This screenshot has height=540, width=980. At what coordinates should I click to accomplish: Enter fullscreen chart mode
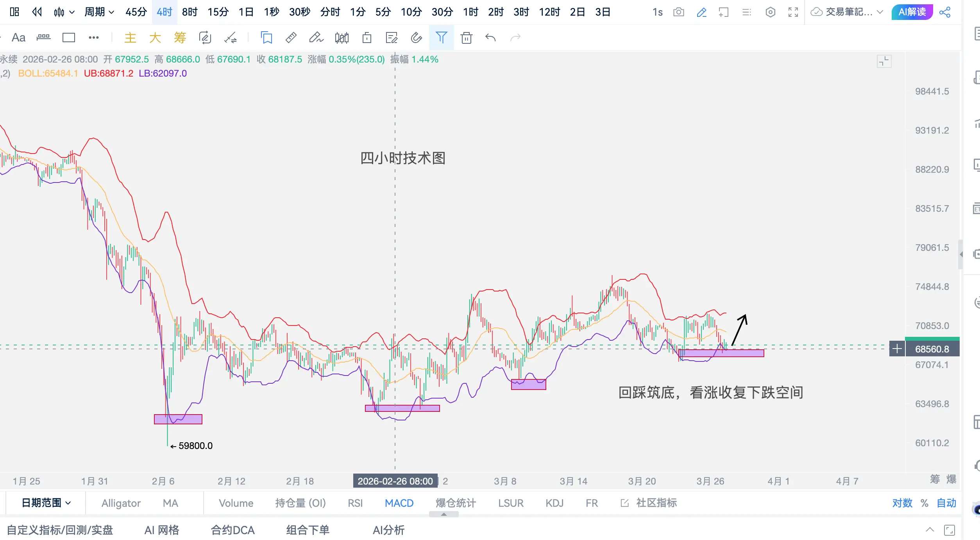793,12
